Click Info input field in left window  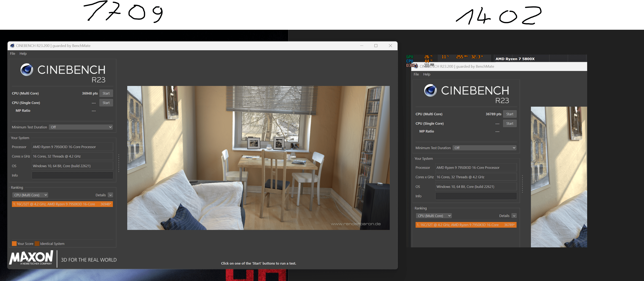tap(72, 175)
